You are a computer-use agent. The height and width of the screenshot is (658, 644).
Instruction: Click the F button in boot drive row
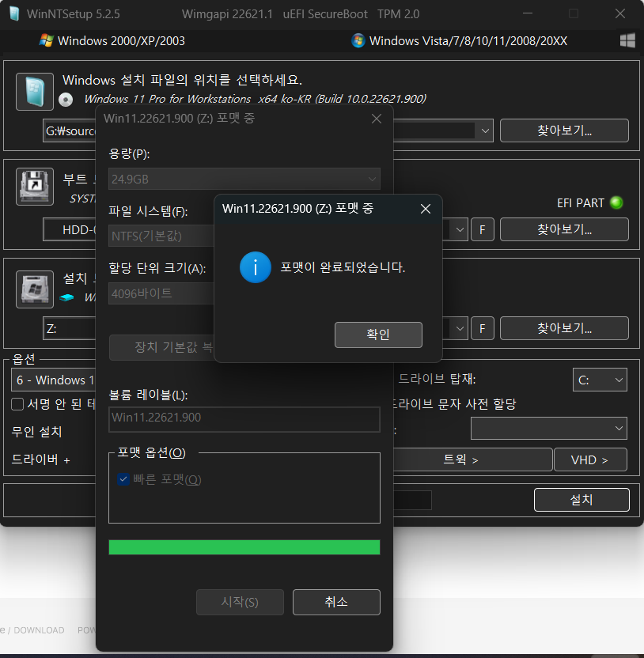coord(483,229)
